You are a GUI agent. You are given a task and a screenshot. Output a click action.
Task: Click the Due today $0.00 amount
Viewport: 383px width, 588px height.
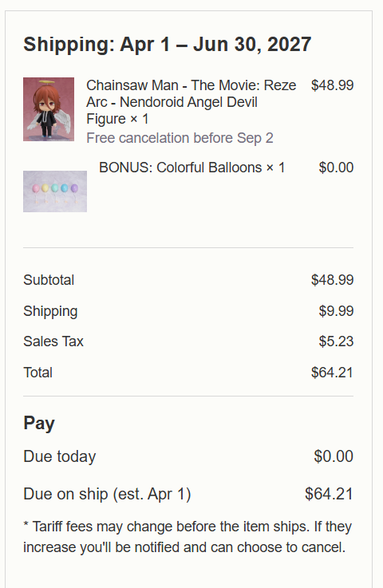tap(334, 456)
